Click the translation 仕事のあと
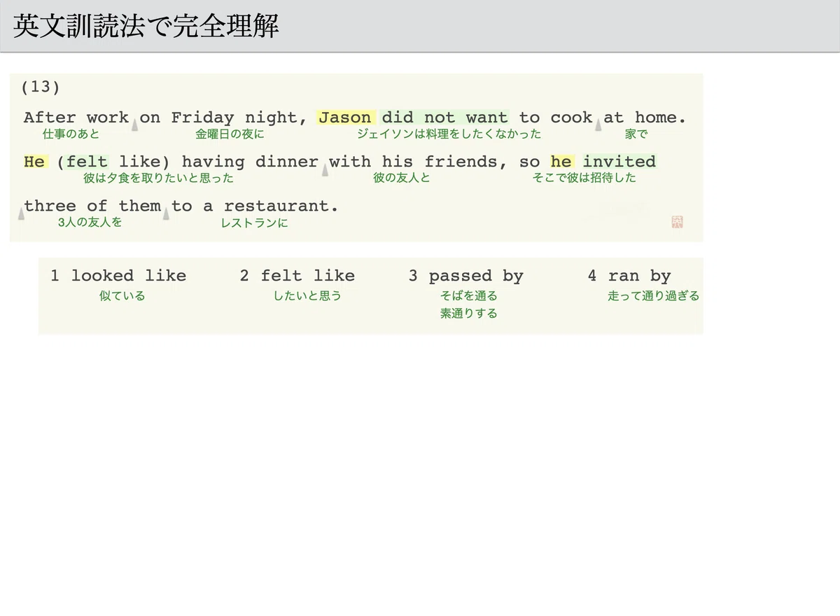 tap(71, 134)
